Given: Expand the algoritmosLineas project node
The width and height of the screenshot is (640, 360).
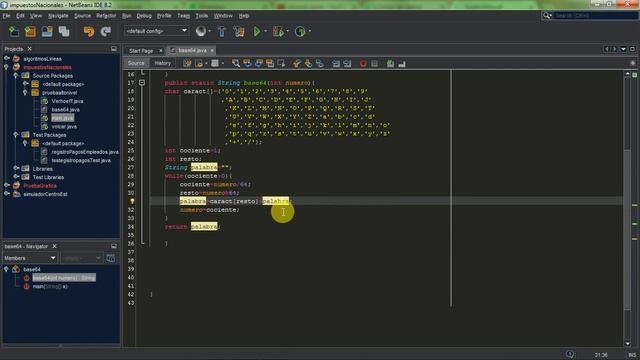Looking at the screenshot, I should (x=7, y=59).
